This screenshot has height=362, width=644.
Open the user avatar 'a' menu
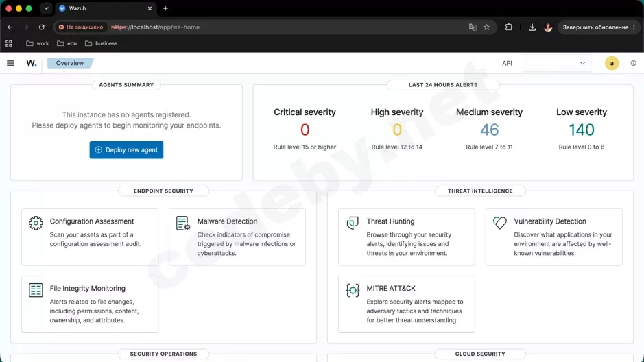coord(612,63)
